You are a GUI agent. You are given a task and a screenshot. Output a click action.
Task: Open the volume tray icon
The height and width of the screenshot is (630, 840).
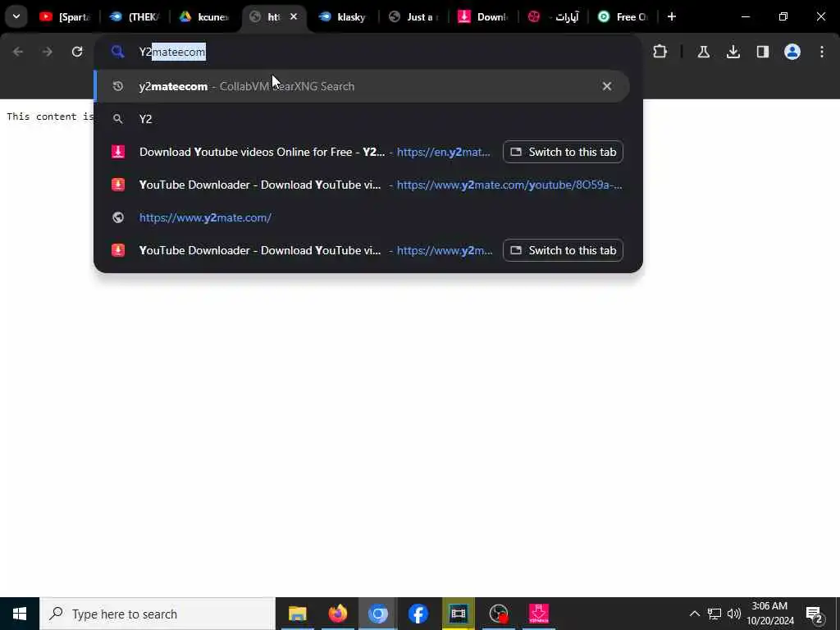coord(734,614)
